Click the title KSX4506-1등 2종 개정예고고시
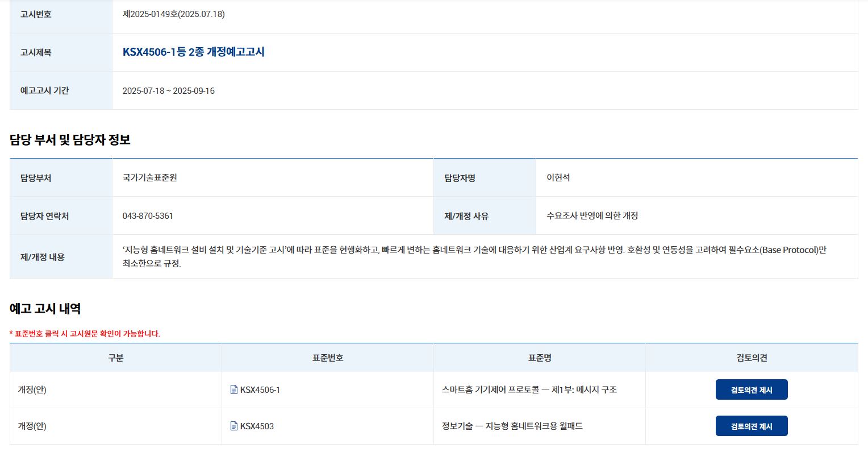The height and width of the screenshot is (452, 868). pyautogui.click(x=193, y=52)
